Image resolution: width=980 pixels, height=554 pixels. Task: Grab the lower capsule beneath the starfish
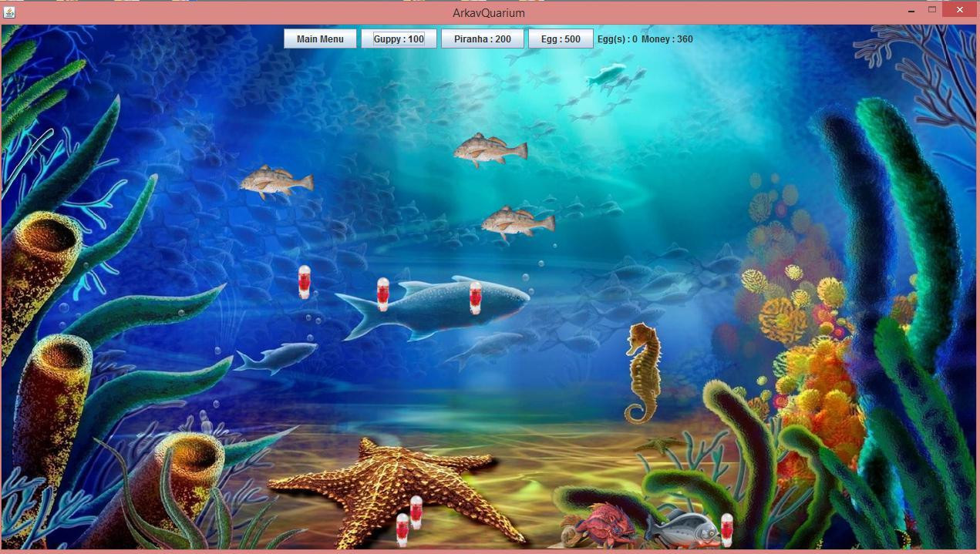(x=402, y=530)
